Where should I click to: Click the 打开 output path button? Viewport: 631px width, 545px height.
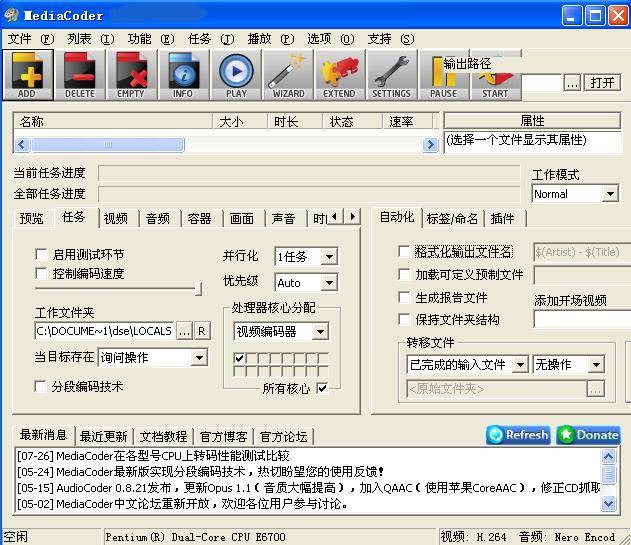click(x=602, y=83)
